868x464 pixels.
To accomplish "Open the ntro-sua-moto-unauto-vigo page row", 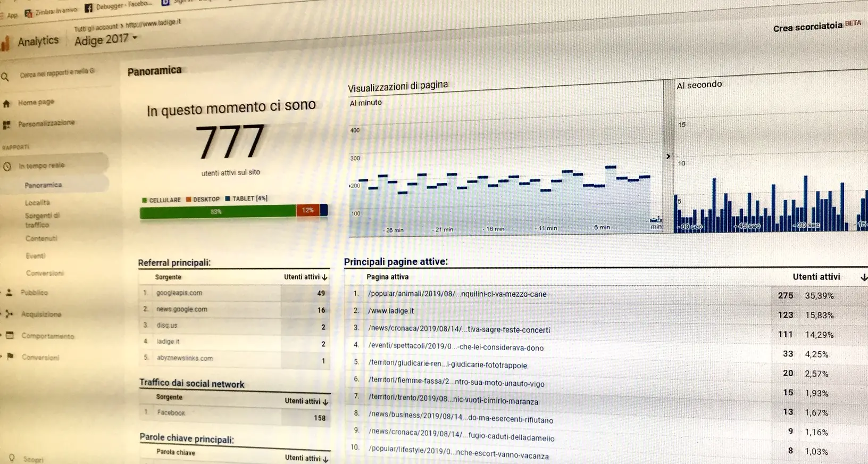I will (456, 382).
